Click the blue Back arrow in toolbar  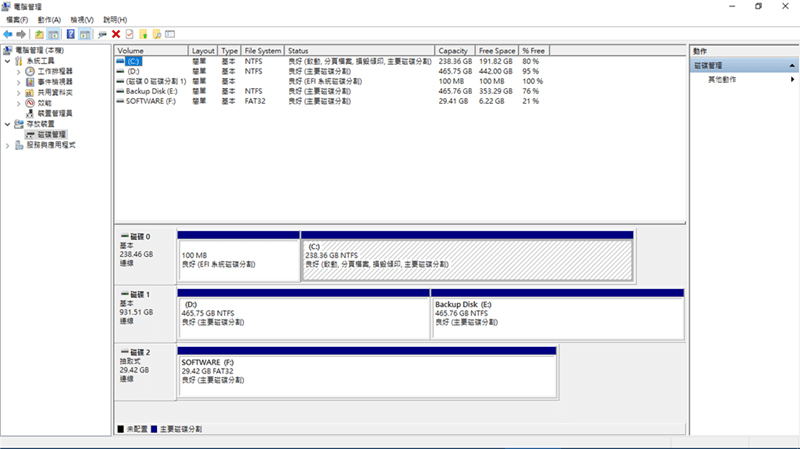tap(8, 34)
